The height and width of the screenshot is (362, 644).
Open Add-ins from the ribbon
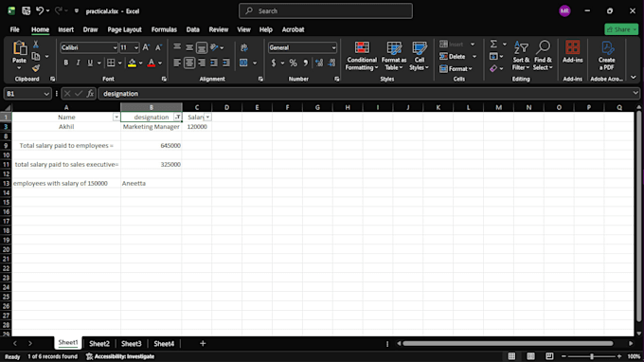click(x=573, y=52)
